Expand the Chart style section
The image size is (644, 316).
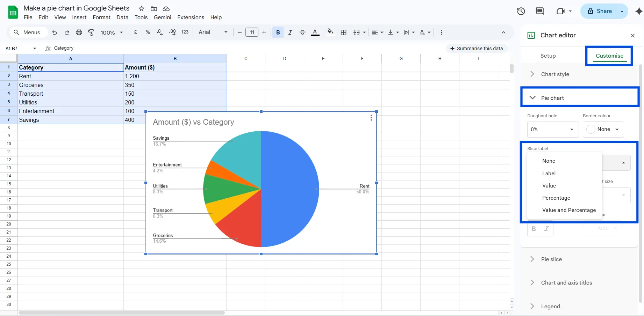555,74
